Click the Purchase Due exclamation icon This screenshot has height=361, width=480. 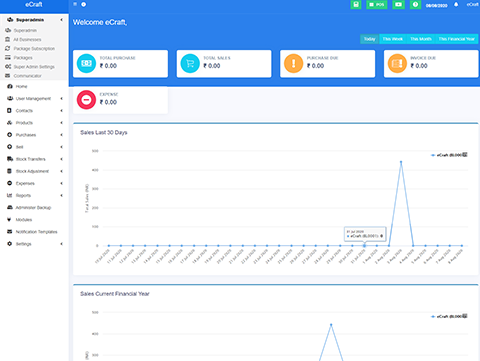pyautogui.click(x=293, y=63)
